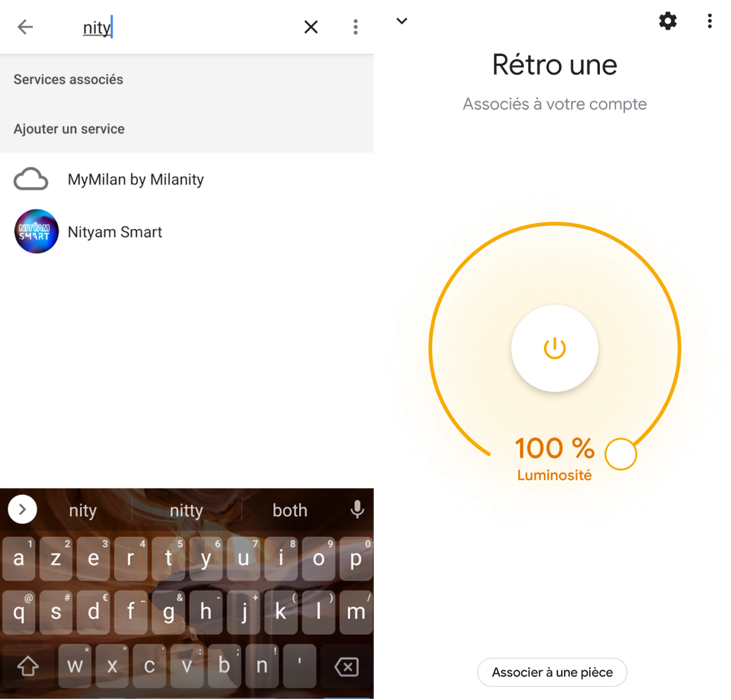Tap the 'w' key
Viewport: 731px width, 700px height.
click(75, 666)
